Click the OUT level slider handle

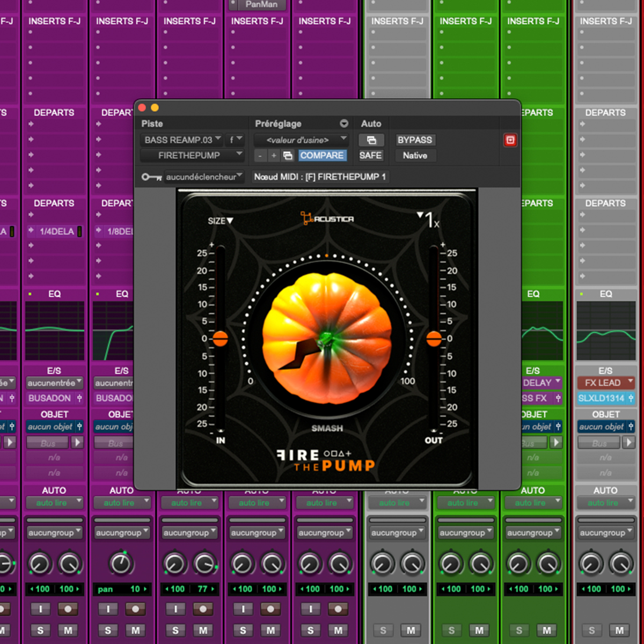click(434, 339)
